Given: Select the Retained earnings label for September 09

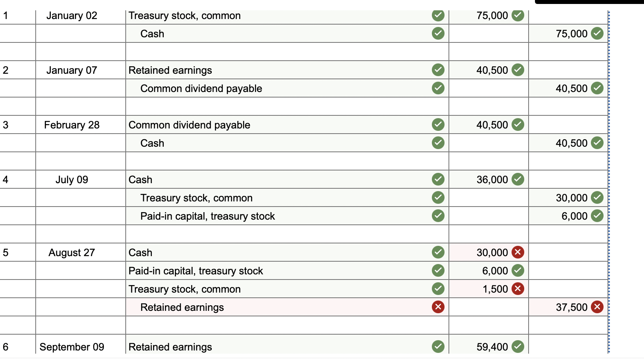Looking at the screenshot, I should tap(171, 347).
